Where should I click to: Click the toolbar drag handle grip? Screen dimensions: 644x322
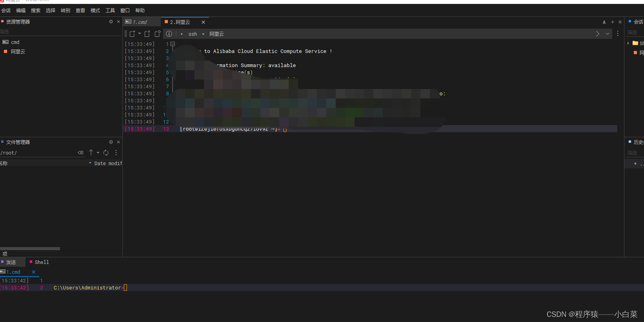tap(126, 34)
